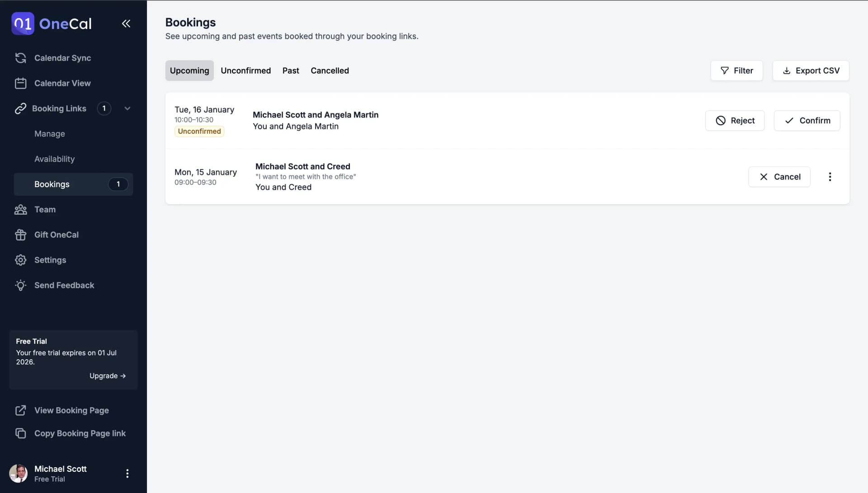Open Michael Scott account menu dots
The height and width of the screenshot is (493, 868).
pos(127,474)
